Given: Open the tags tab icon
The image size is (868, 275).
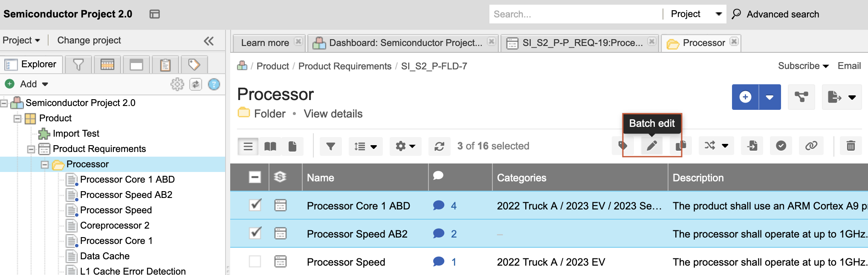Looking at the screenshot, I should click(x=194, y=65).
